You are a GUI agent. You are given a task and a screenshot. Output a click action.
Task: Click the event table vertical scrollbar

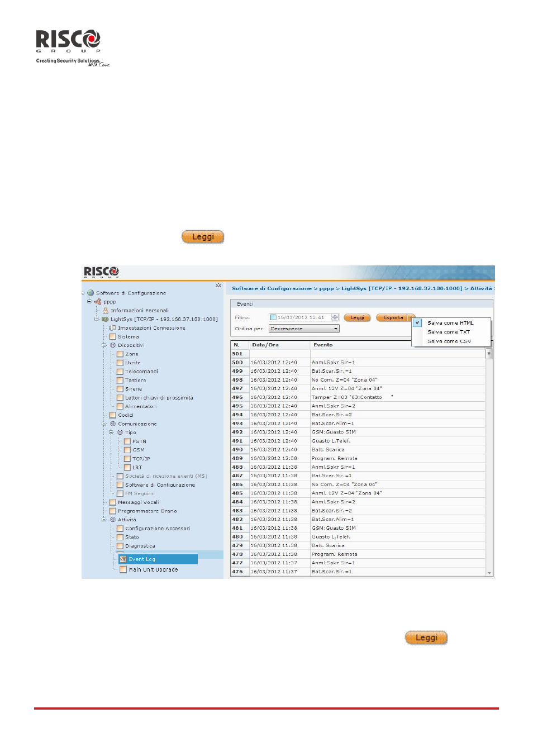(x=489, y=463)
